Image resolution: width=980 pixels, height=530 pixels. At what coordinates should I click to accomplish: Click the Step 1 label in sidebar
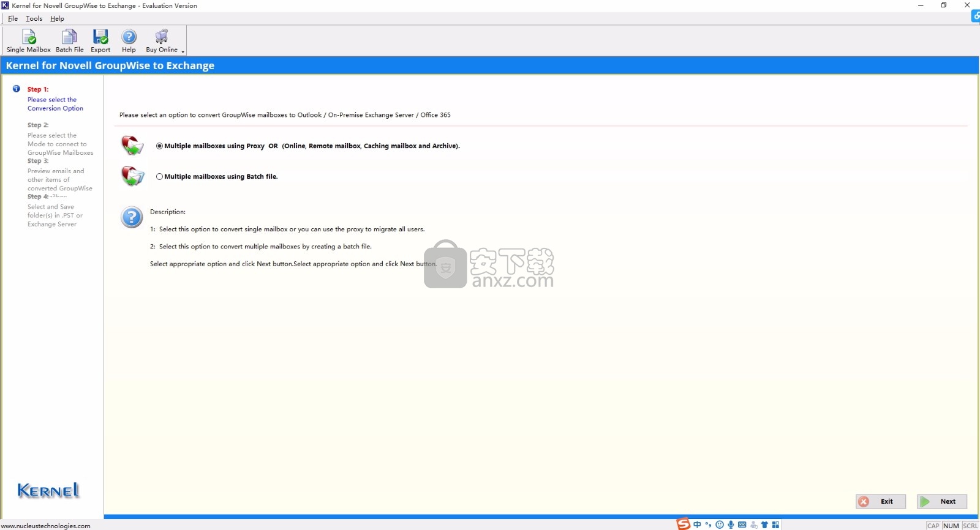click(38, 89)
